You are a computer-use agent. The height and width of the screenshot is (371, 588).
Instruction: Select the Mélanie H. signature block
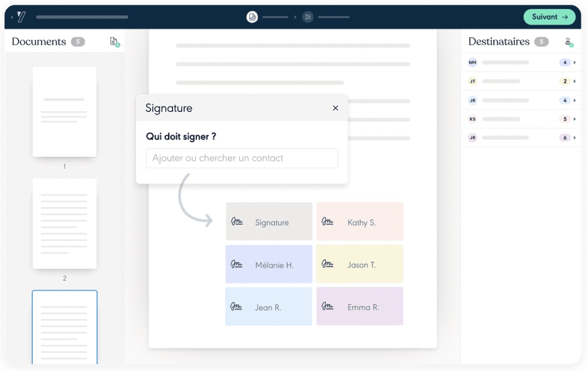point(269,264)
